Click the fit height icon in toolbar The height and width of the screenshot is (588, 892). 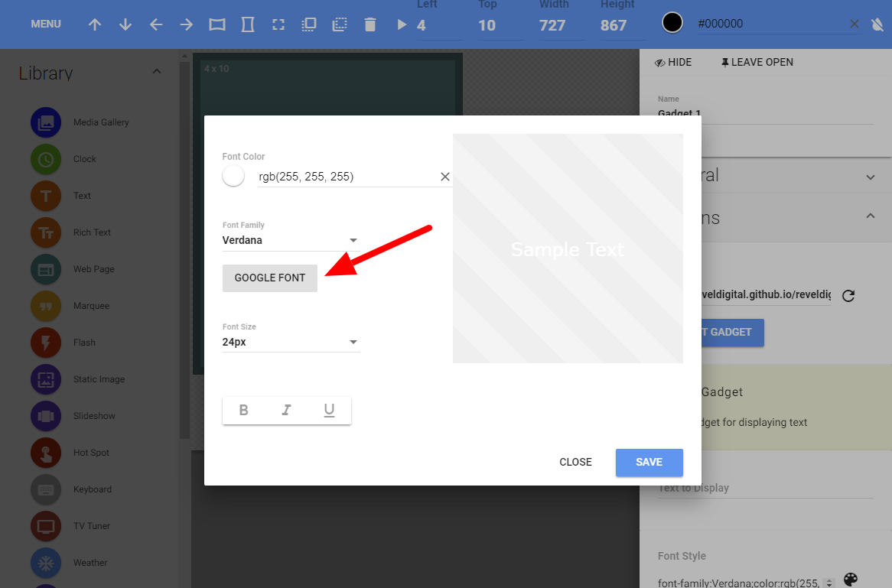(247, 24)
